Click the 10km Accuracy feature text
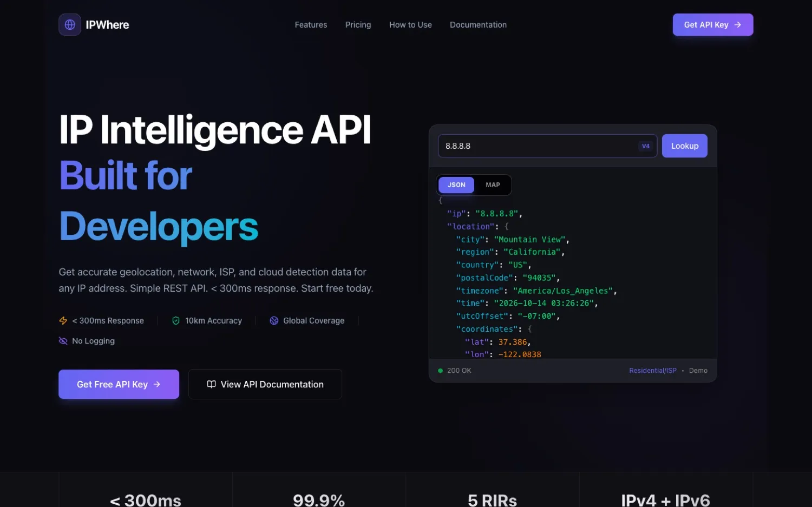 (213, 321)
